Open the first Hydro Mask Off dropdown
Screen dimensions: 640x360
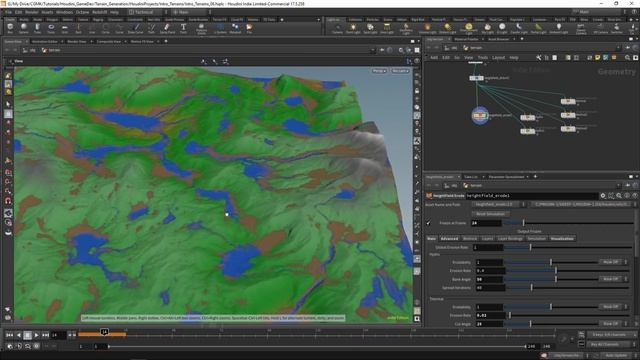[x=613, y=262]
